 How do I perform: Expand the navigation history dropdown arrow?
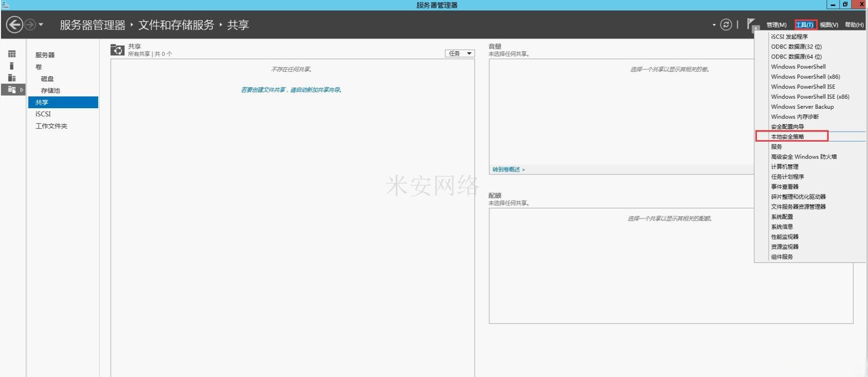[41, 24]
